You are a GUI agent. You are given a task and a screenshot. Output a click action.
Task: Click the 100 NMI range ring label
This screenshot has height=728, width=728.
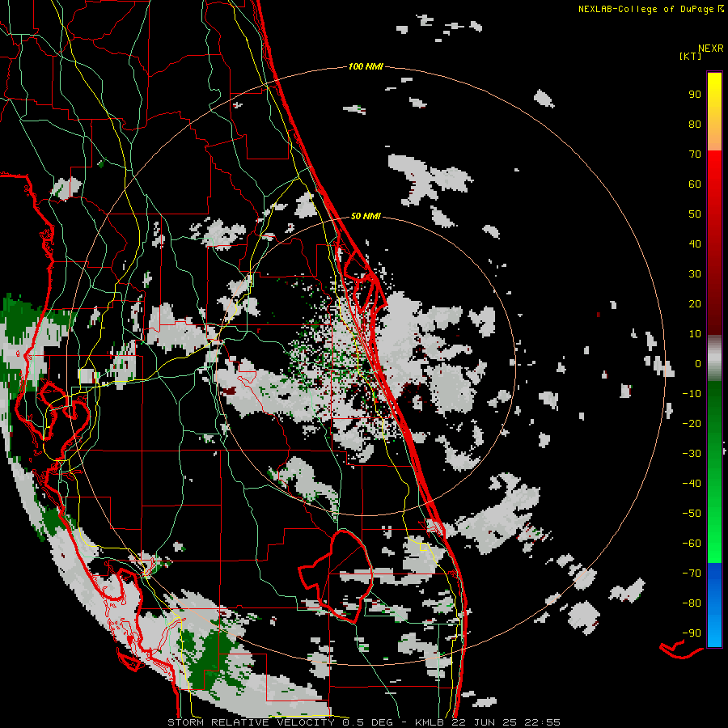tap(366, 66)
